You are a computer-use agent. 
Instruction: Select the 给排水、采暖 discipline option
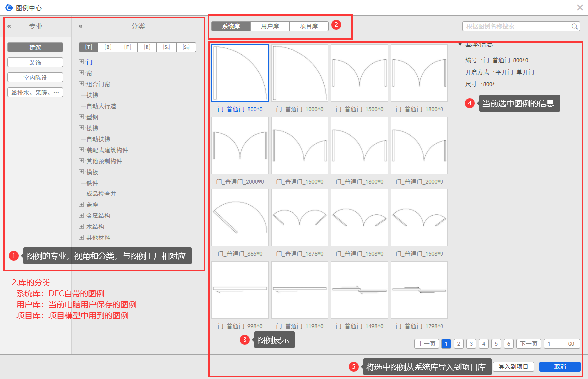tap(35, 92)
